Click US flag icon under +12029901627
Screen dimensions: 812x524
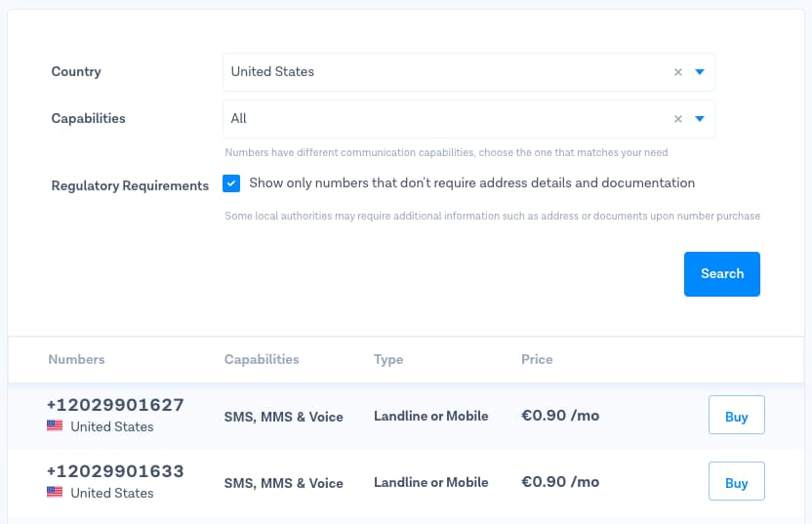tap(55, 425)
